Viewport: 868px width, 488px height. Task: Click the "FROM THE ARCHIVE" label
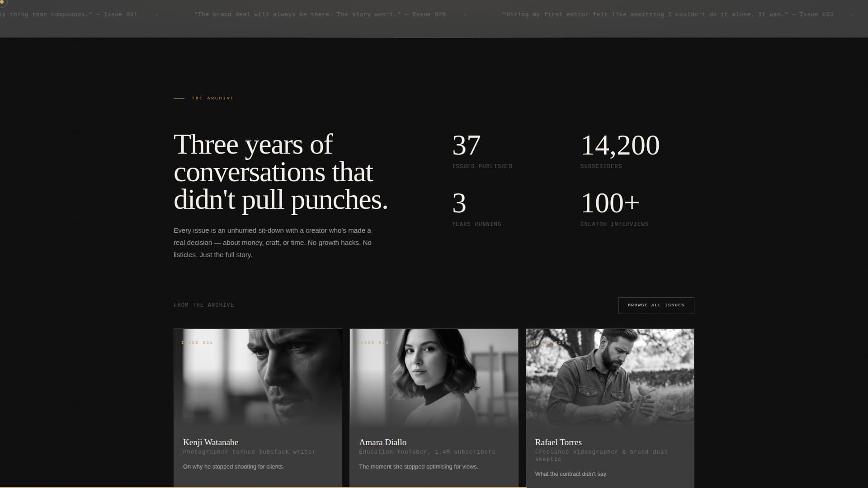tap(204, 305)
